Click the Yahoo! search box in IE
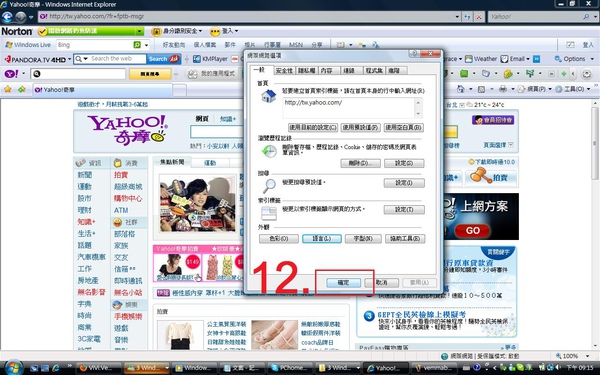600x375 pixels. point(535,16)
